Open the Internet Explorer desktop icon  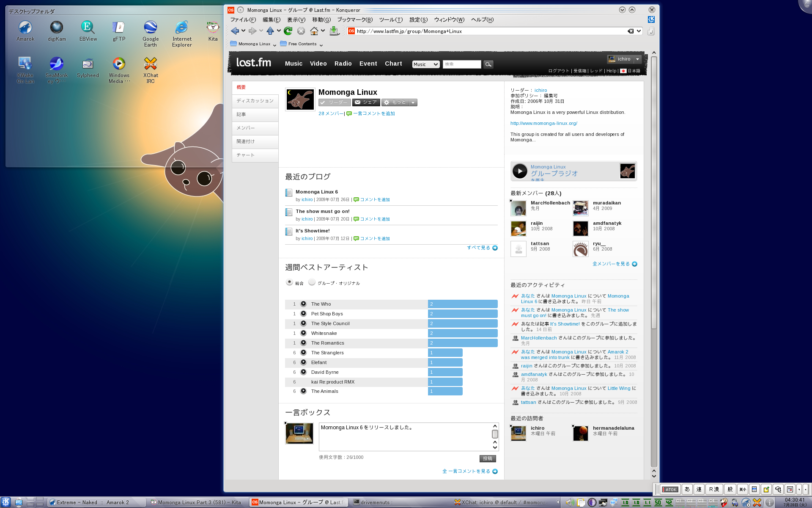coord(182,33)
